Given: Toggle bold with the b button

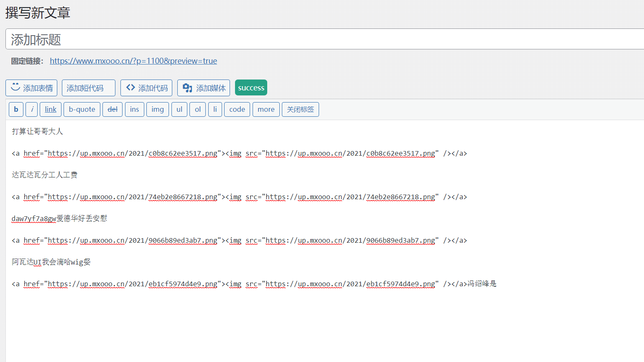Looking at the screenshot, I should pyautogui.click(x=16, y=109).
